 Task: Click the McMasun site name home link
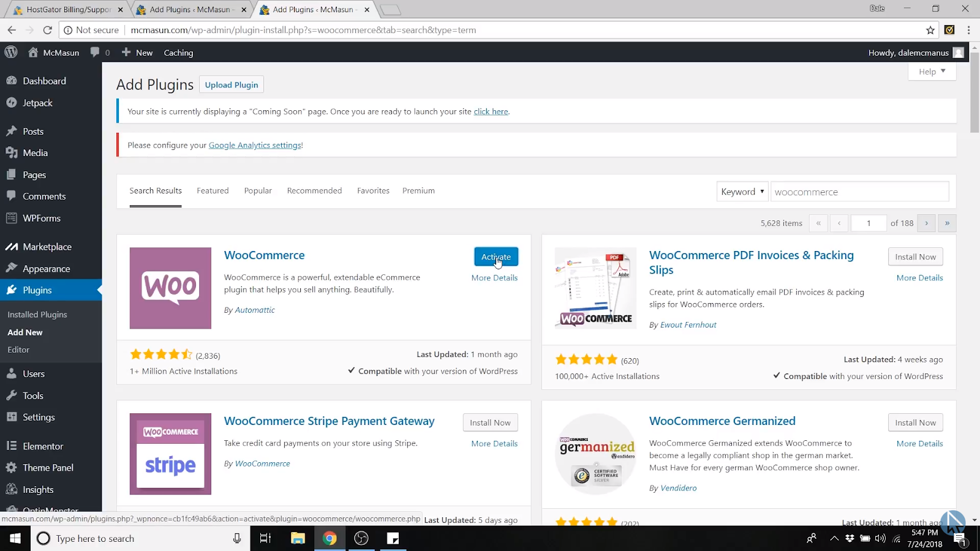54,53
